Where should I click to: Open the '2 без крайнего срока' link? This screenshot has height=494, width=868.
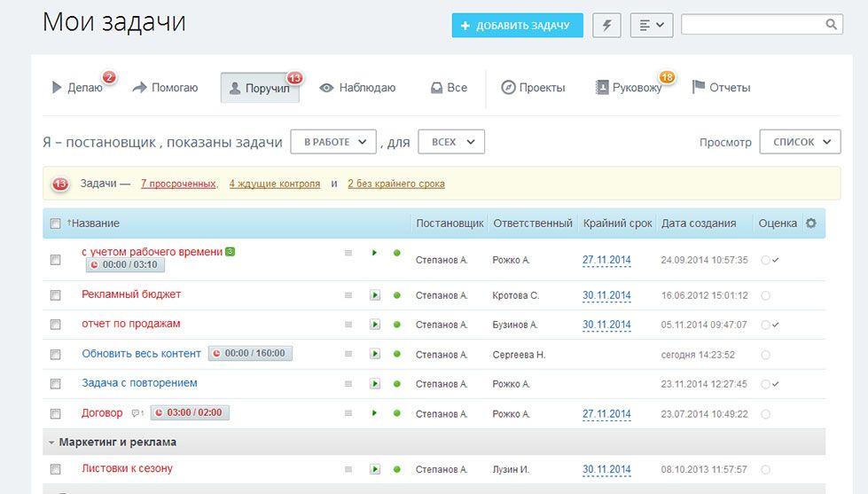coord(396,184)
